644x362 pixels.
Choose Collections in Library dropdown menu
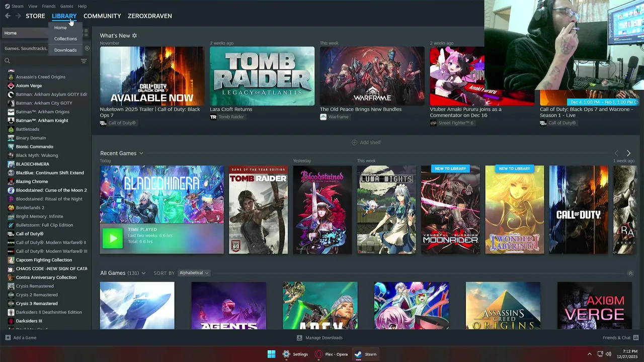pyautogui.click(x=65, y=39)
